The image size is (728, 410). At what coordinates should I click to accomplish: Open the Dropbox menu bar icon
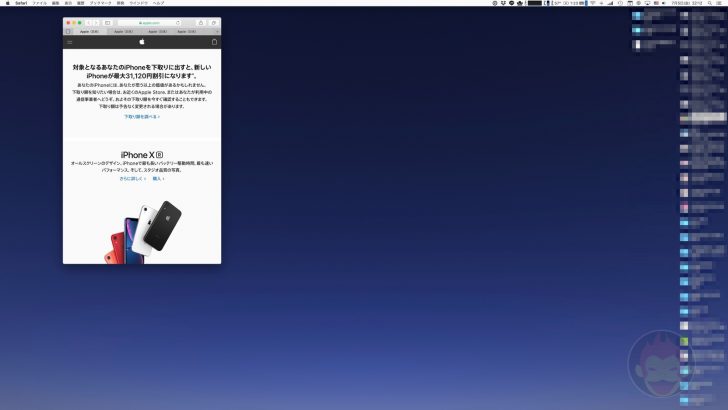coord(503,3)
